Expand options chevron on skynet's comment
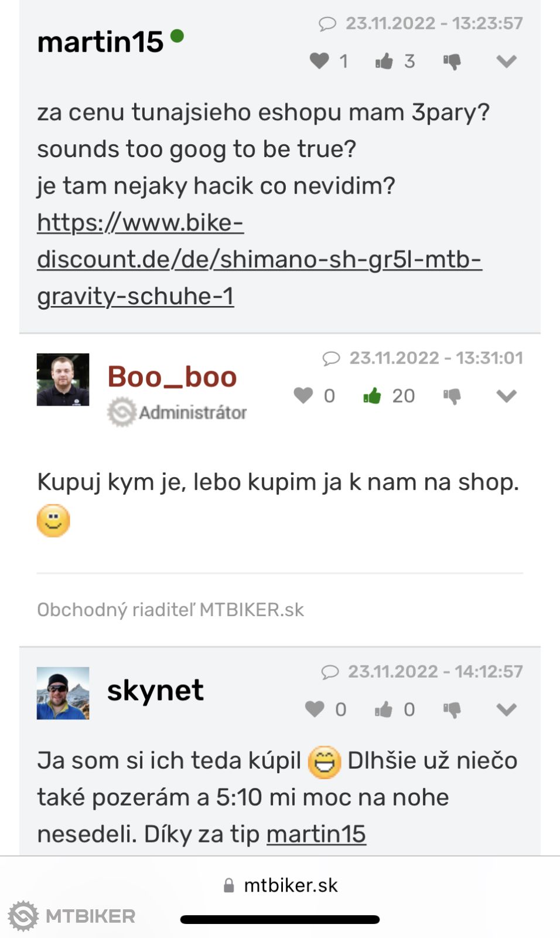The image size is (560, 938). (x=506, y=709)
